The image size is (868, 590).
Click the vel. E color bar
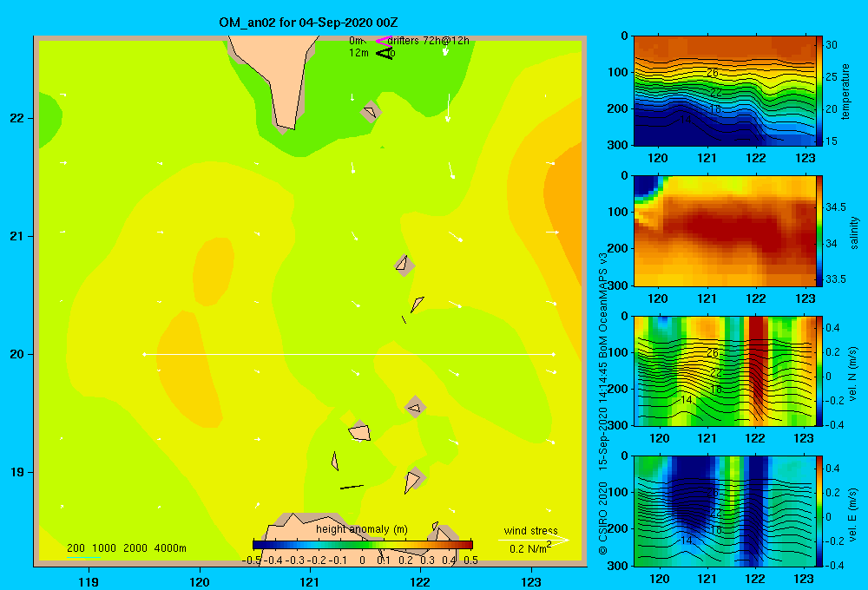819,511
